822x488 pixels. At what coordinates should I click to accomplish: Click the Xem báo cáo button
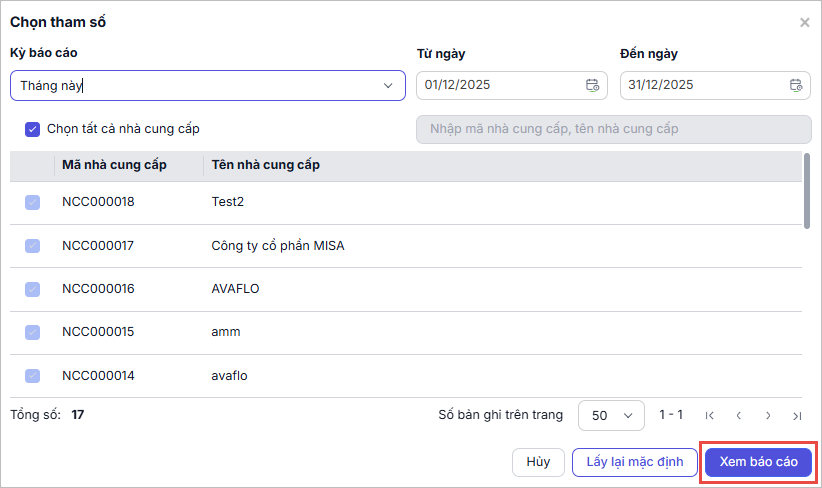pyautogui.click(x=758, y=462)
